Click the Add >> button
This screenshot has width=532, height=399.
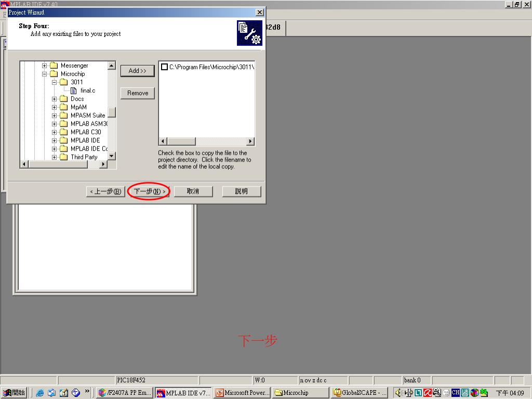(x=137, y=71)
